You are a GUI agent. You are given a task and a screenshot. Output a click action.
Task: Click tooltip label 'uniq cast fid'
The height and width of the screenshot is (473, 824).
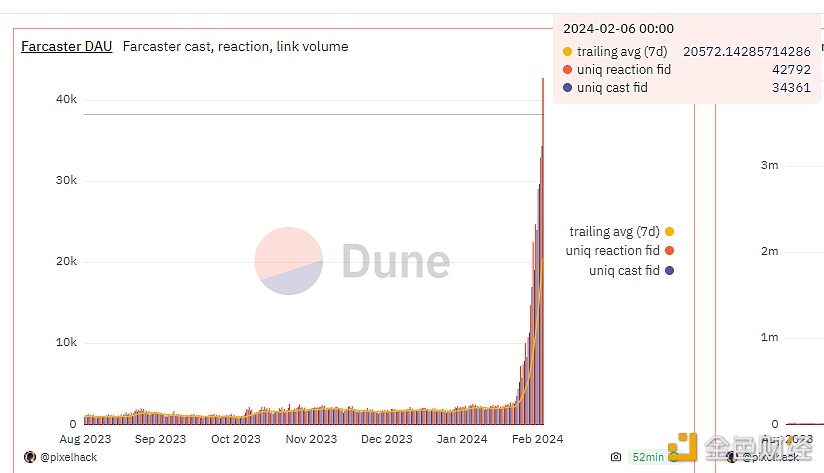coord(612,87)
